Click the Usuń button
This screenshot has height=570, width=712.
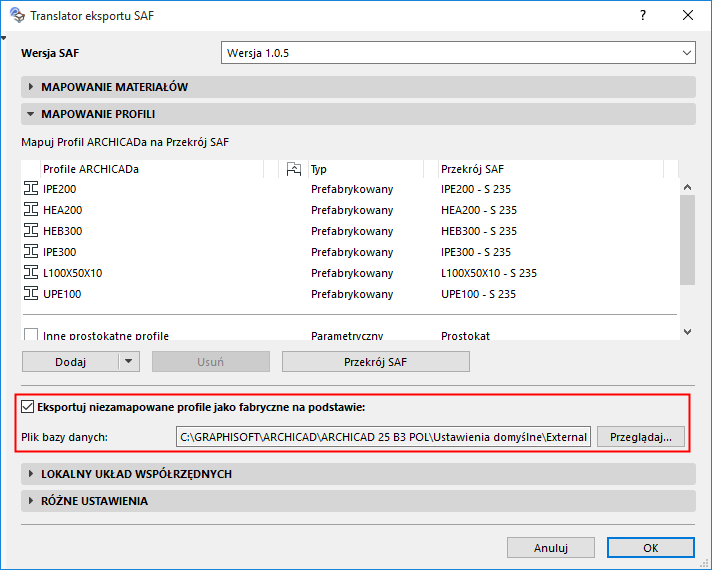click(x=211, y=362)
